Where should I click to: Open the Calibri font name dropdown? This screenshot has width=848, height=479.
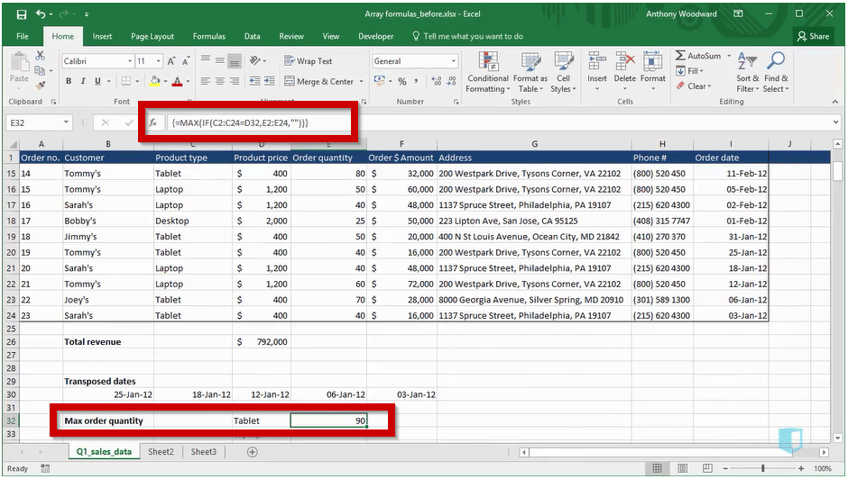[x=130, y=61]
